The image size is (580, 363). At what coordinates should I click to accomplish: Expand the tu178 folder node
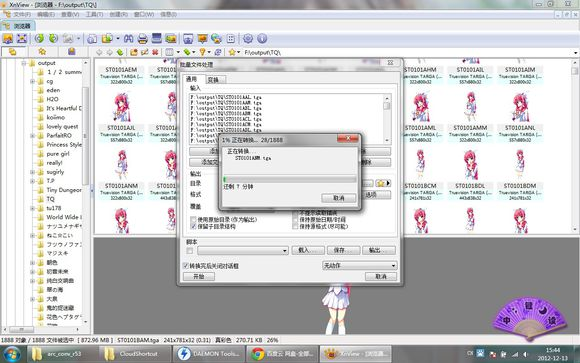click(x=32, y=208)
